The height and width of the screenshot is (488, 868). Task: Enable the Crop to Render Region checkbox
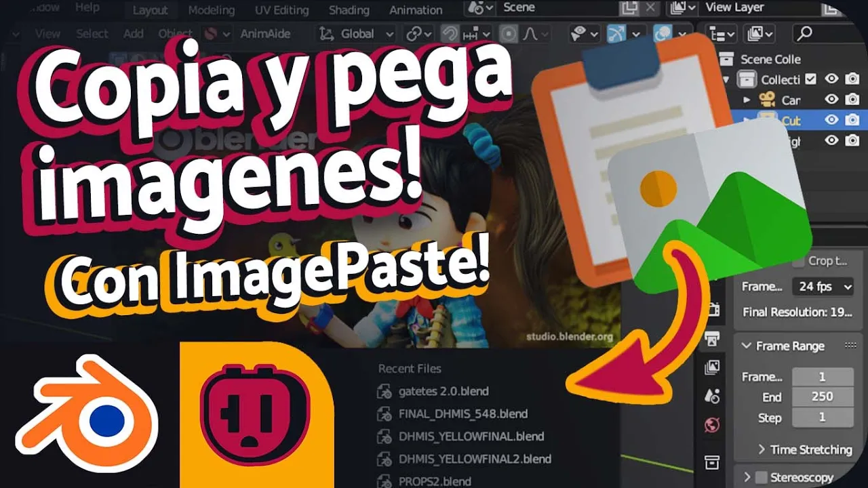point(799,260)
